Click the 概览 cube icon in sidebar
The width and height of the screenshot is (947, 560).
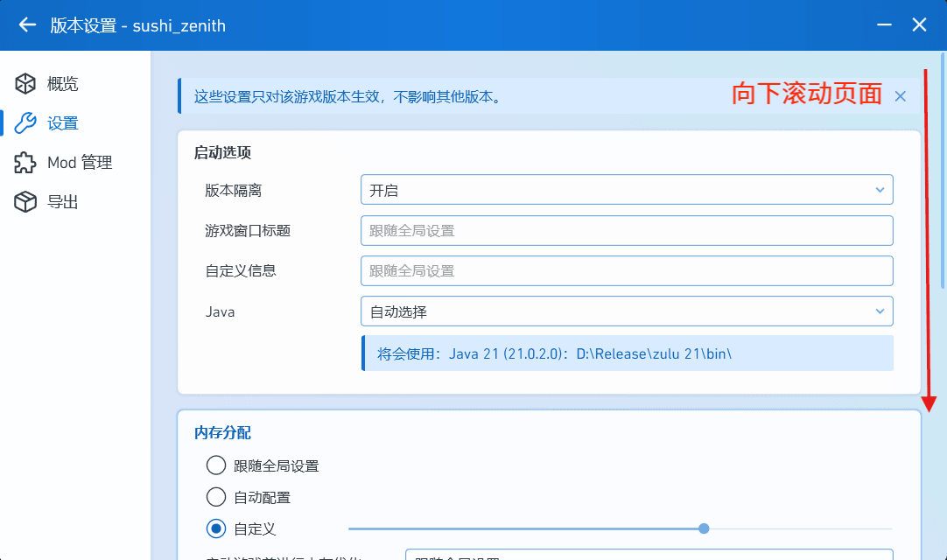(25, 83)
